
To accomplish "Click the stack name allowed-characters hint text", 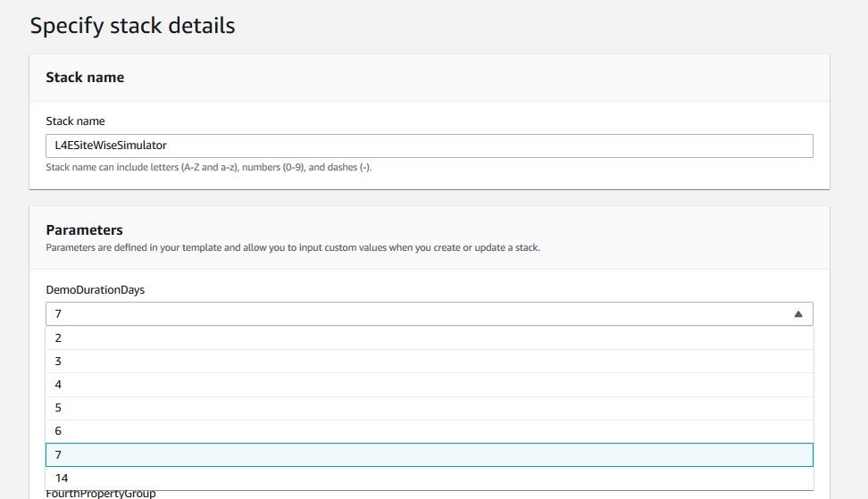I will click(209, 167).
